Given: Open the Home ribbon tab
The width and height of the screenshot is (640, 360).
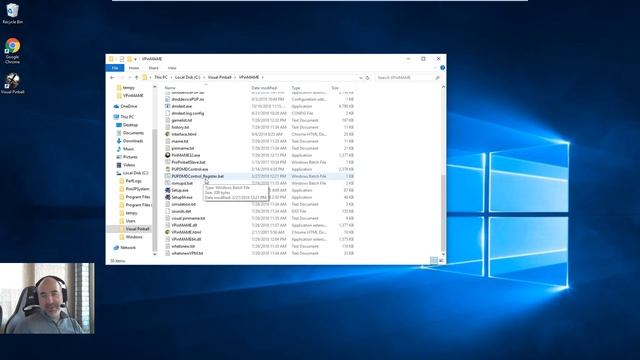Looking at the screenshot, I should [134, 68].
